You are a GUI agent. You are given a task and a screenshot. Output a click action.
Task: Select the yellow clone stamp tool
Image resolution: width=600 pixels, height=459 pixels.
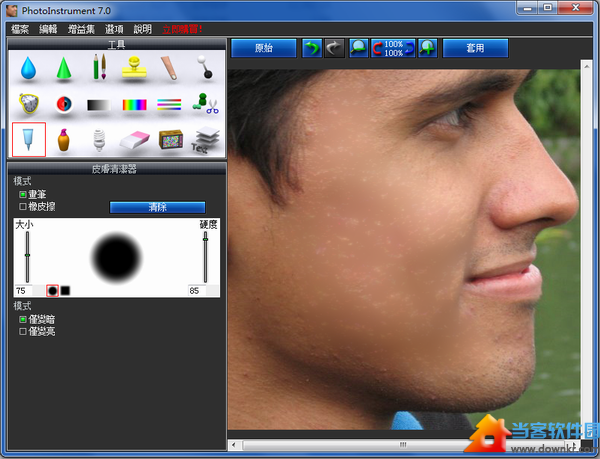134,67
